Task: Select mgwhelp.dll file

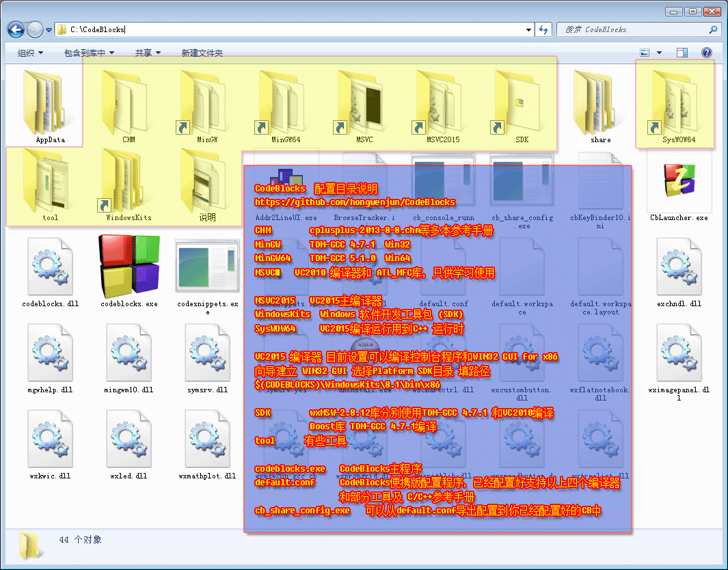Action: point(50,358)
